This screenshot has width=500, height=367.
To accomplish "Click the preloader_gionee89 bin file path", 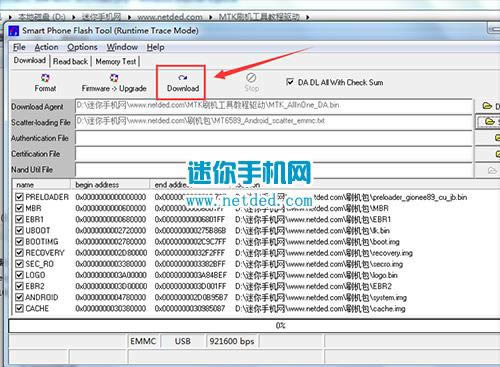I will coord(351,197).
